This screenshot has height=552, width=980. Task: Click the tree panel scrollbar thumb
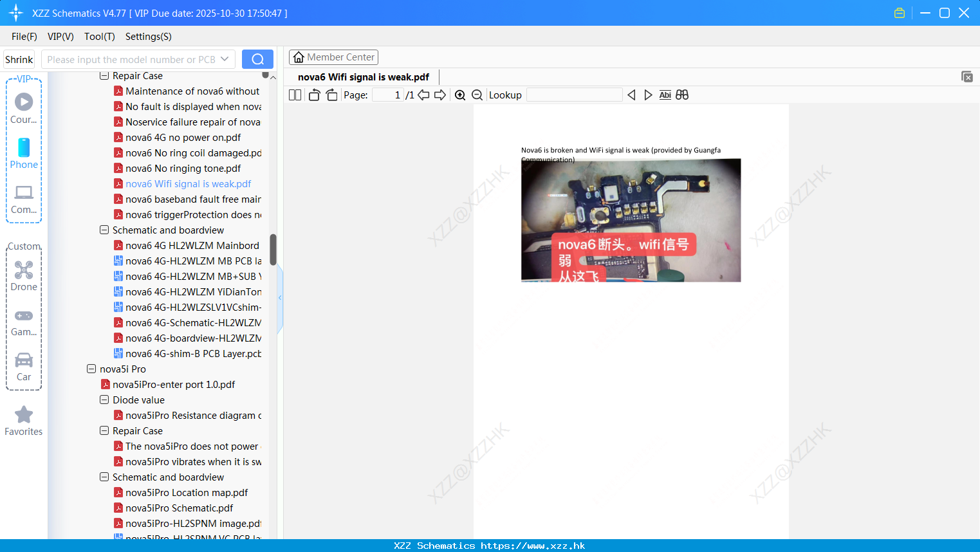coord(273,250)
